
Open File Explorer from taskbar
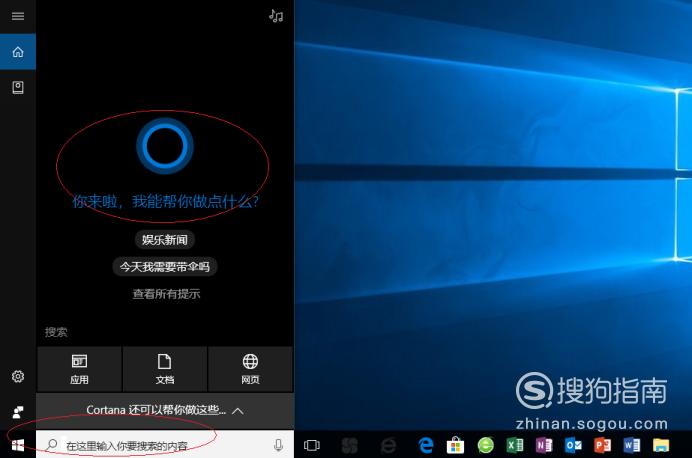coord(661,445)
